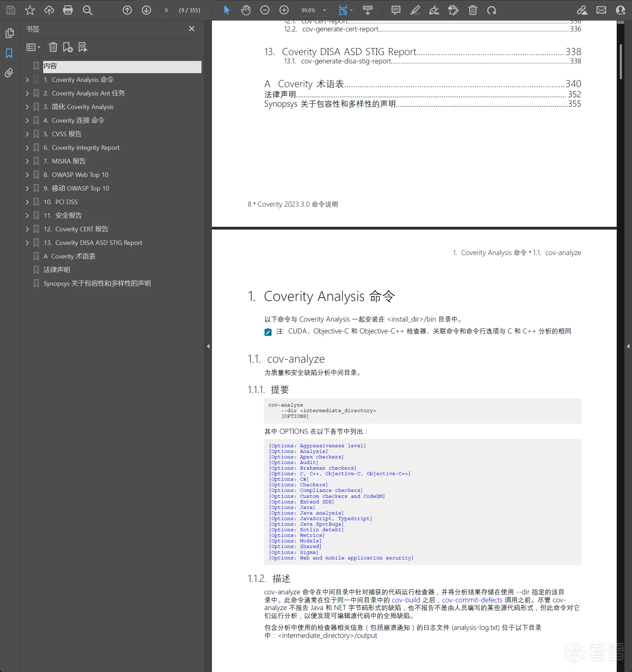The image size is (632, 672).
Task: Expand the '2. Coverity Analysis Ant 任务' bookmark
Action: click(x=27, y=93)
